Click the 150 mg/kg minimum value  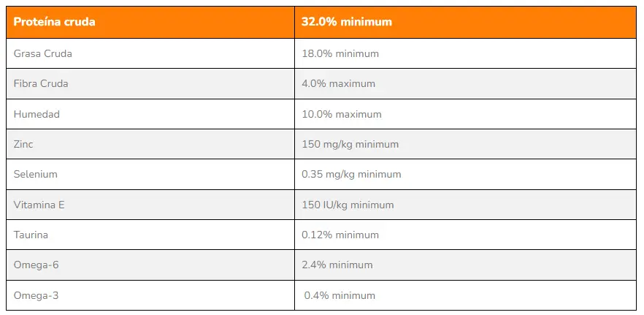pos(350,144)
